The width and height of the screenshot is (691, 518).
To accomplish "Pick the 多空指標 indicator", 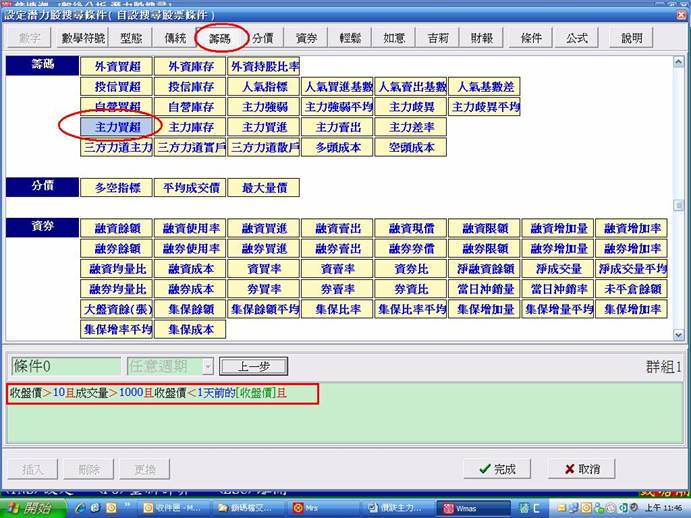I will click(117, 187).
